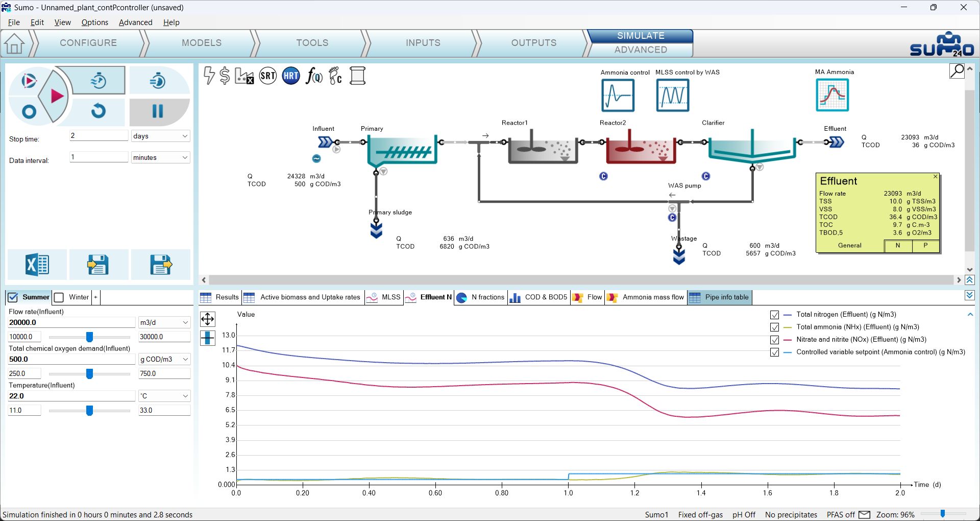Click the Zoom slider in the status bar
980x521 pixels.
click(x=942, y=514)
